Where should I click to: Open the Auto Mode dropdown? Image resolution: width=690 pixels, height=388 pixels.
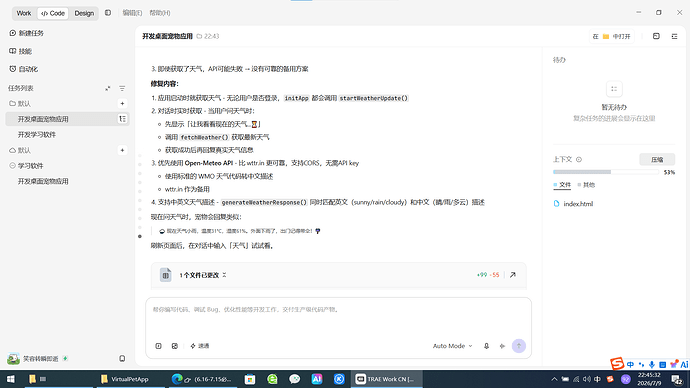[452, 346]
